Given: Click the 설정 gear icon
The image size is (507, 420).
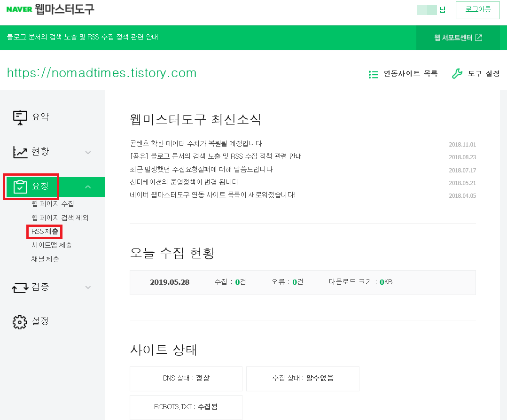Looking at the screenshot, I should (20, 322).
